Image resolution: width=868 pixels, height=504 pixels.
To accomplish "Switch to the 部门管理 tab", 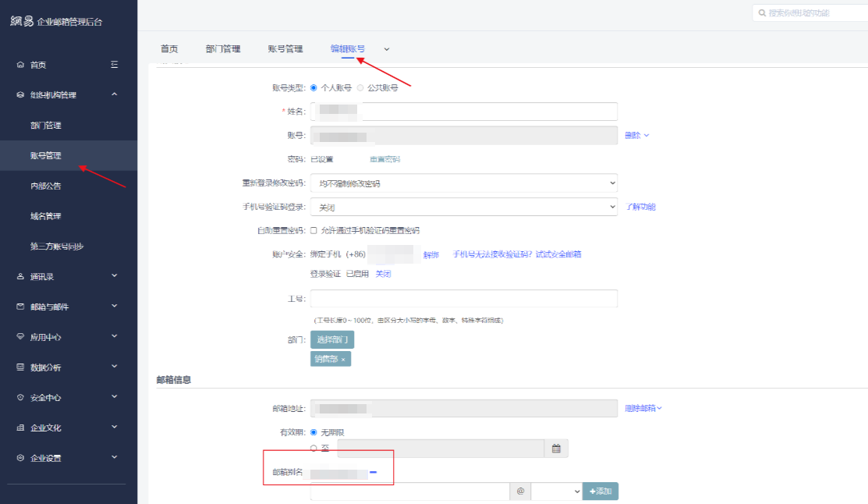I will click(222, 48).
